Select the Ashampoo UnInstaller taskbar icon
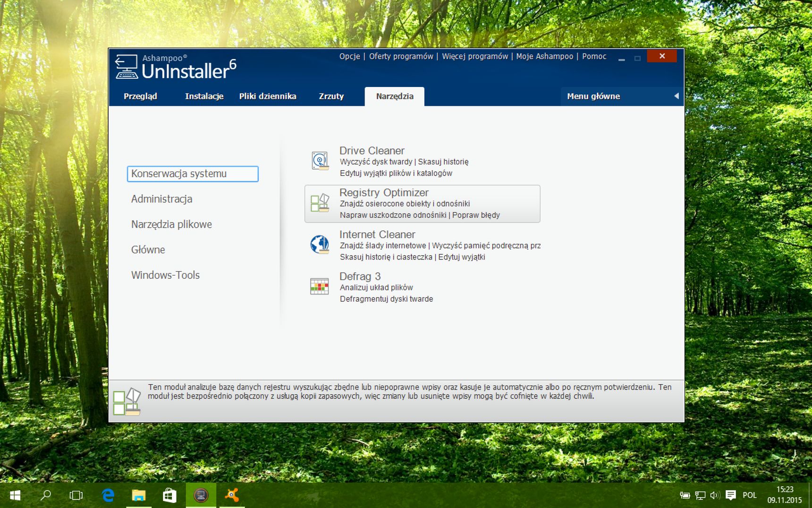Viewport: 812px width, 508px height. [x=201, y=495]
